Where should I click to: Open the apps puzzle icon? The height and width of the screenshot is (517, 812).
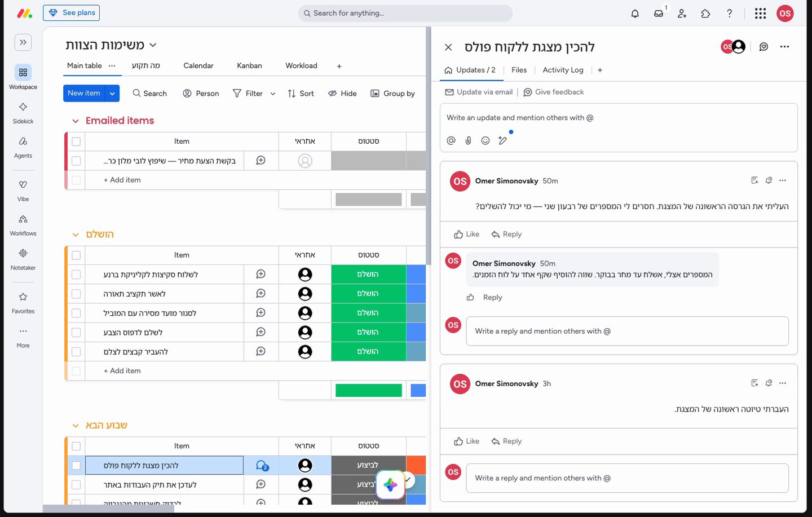(x=705, y=14)
